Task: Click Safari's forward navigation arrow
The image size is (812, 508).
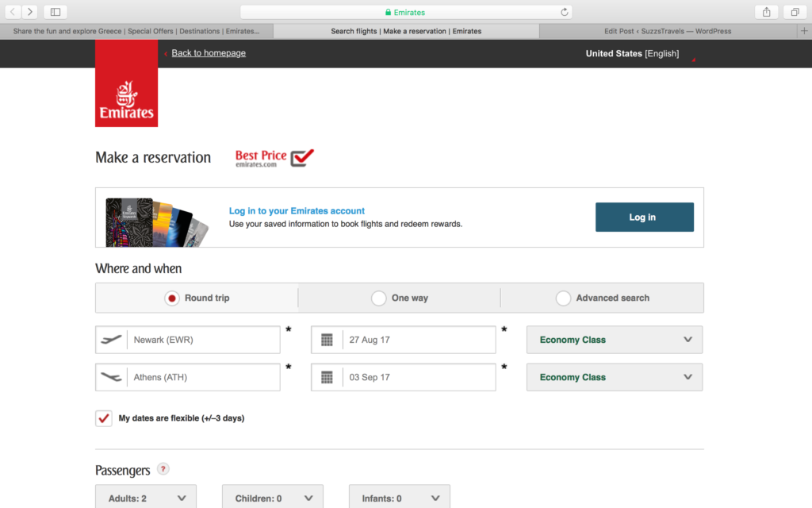Action: [x=29, y=11]
